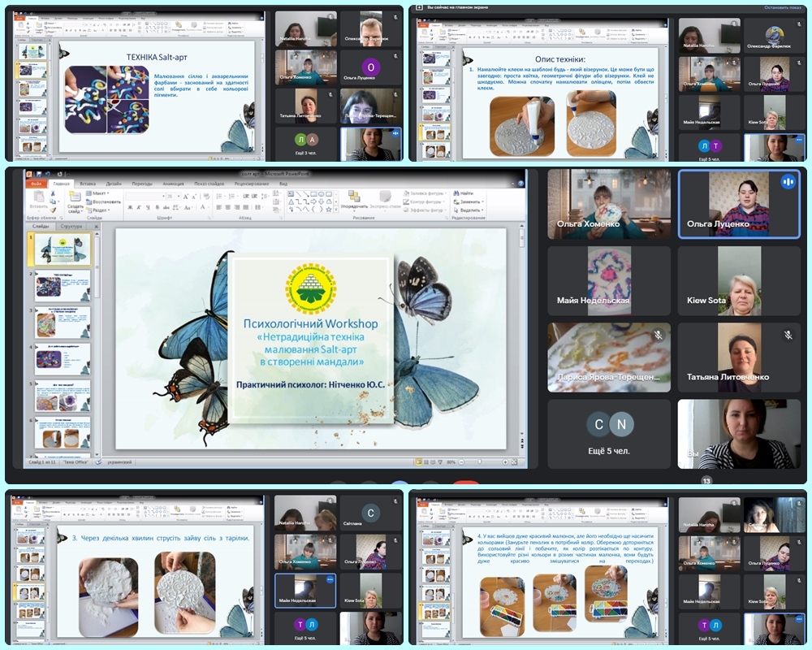Open Файл tab in large center PowerPoint
The image size is (812, 650).
coord(37,184)
